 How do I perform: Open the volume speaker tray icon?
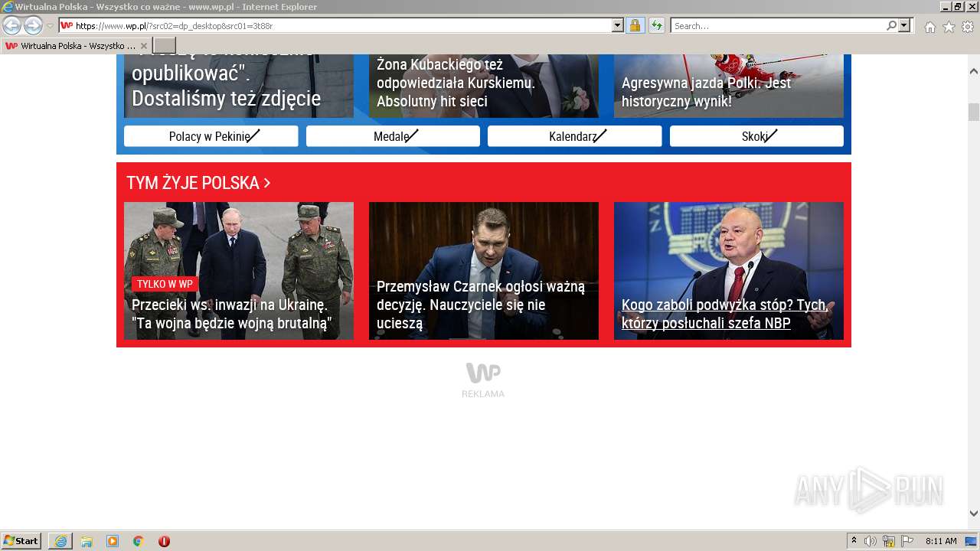click(x=870, y=541)
